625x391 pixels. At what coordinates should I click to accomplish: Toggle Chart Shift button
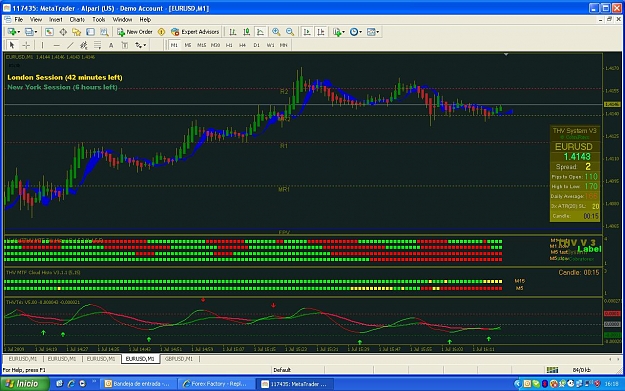(x=321, y=32)
